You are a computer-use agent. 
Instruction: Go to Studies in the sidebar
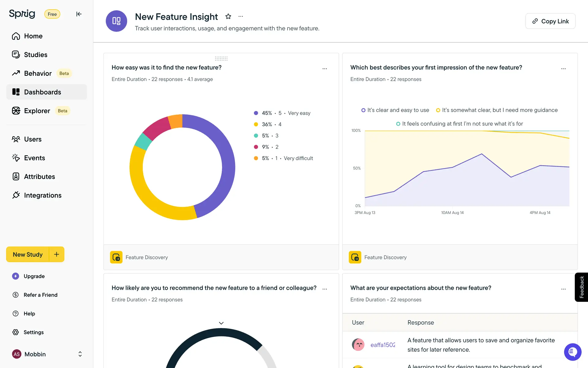[36, 55]
